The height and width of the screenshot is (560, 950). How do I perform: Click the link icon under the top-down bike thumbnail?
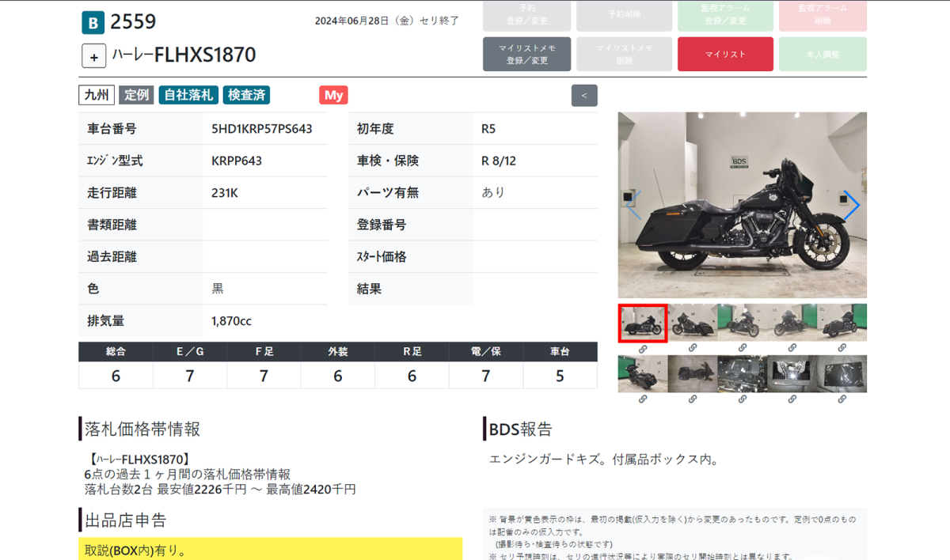pos(693,399)
